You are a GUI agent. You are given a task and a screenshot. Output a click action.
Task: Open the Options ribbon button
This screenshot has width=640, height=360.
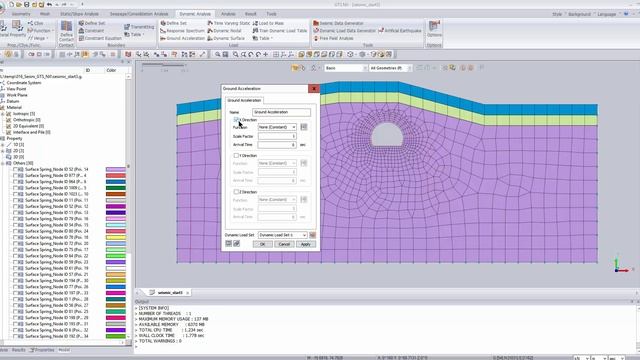click(434, 29)
